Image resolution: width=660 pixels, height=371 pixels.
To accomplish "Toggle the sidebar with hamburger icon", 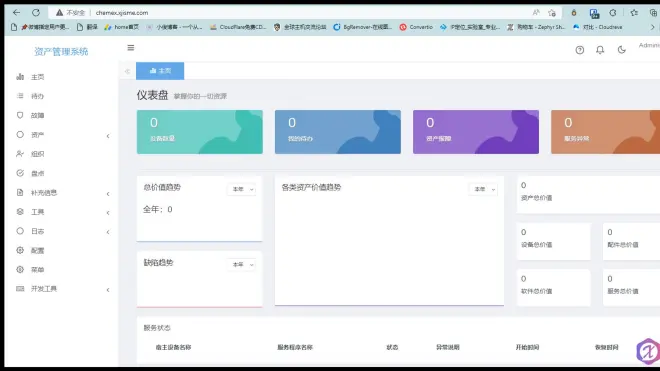I will (x=131, y=48).
